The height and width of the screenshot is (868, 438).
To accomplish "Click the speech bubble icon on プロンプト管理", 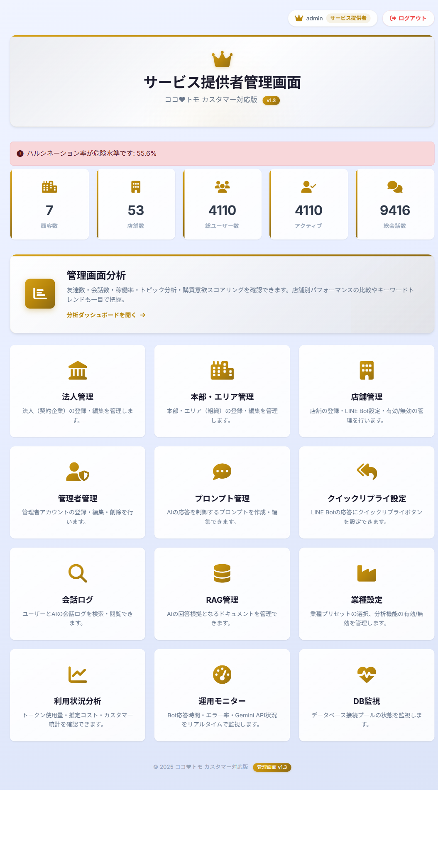I will click(x=222, y=472).
